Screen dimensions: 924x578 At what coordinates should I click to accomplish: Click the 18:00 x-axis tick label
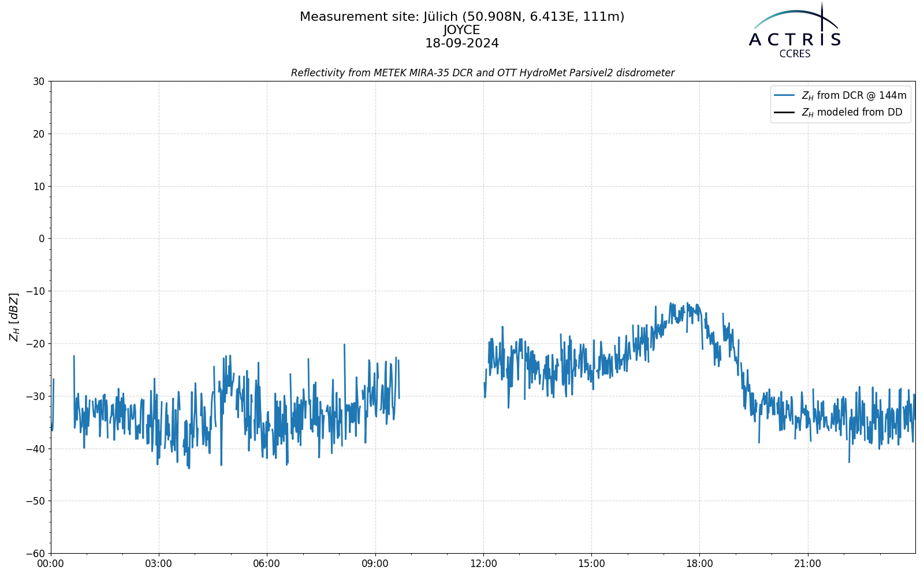click(x=699, y=564)
